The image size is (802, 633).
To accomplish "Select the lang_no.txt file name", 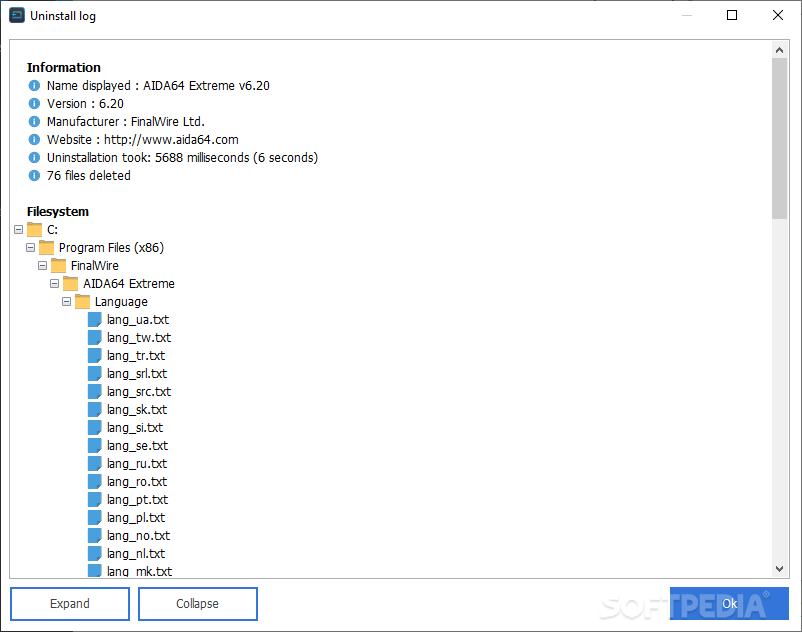I will tap(138, 535).
